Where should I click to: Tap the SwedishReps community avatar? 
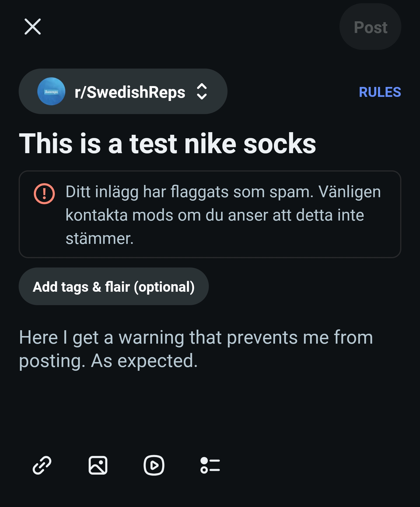pyautogui.click(x=51, y=91)
